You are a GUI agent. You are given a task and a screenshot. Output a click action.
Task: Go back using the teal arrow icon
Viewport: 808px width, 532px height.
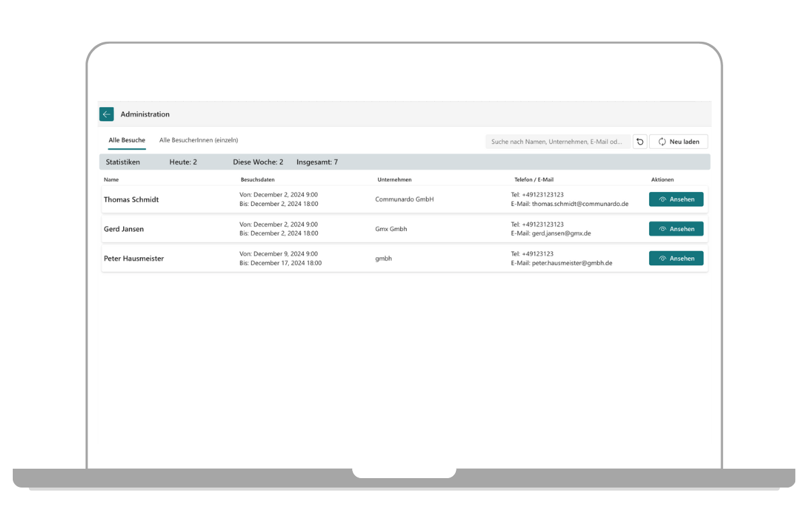click(x=106, y=114)
